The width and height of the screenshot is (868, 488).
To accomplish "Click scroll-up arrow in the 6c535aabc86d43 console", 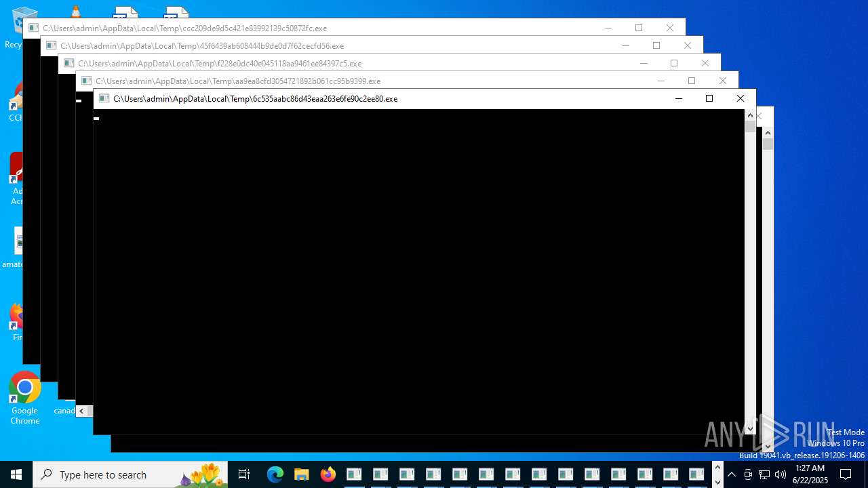I will point(750,115).
